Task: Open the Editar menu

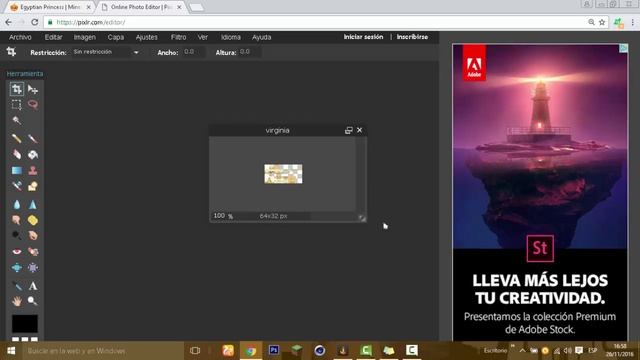Action: 53,37
